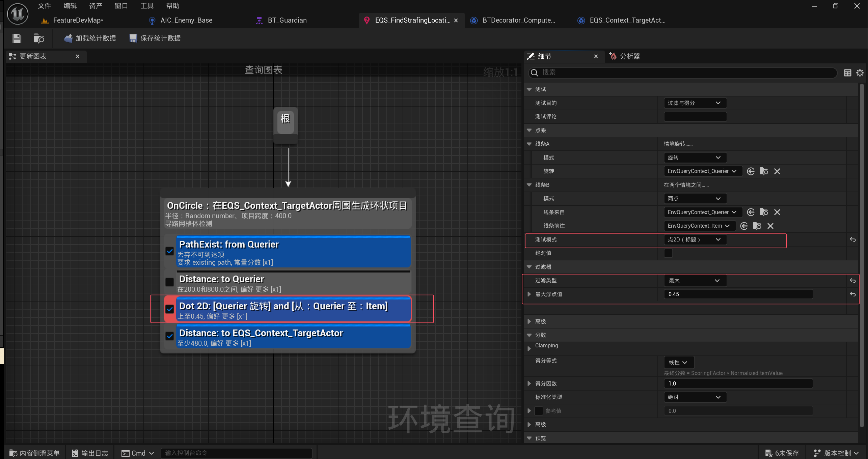Open the Test Mode (测试模式) Dot 2D dropdown
868x459 pixels.
[694, 240]
